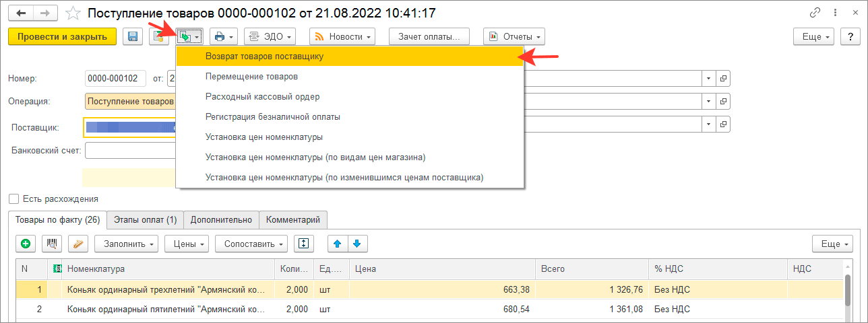This screenshot has width=868, height=323.
Task: Add a row with green plus icon
Action: tap(26, 244)
